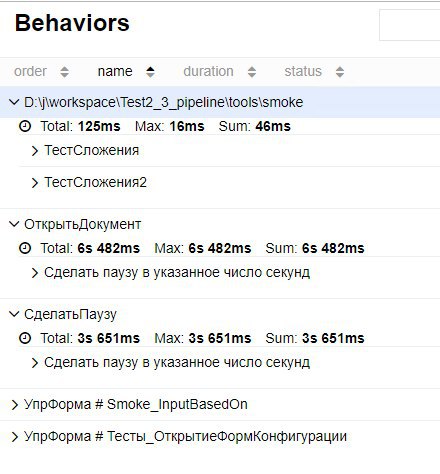Viewport: 440px width, 474px height.
Task: Click the clock icon beside Total: 125ms
Action: tap(25, 126)
